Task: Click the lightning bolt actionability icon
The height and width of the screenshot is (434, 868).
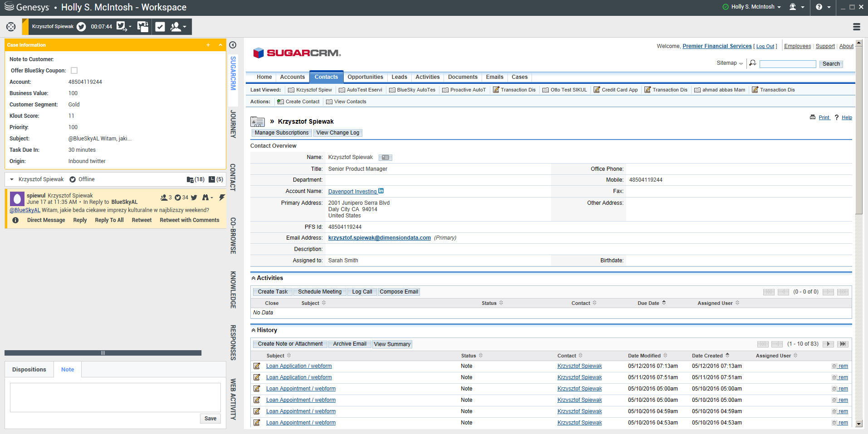Action: 222,198
